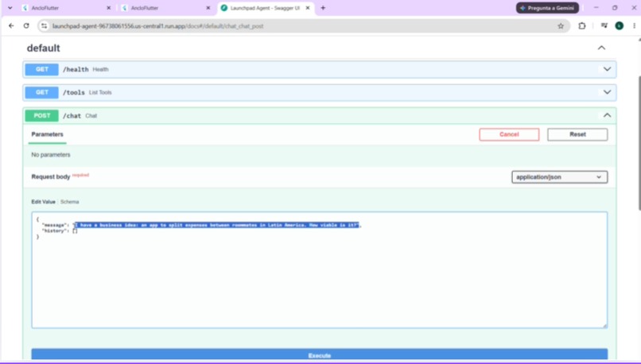Expand the GET /tools endpoint chevron
The width and height of the screenshot is (641, 364).
coord(607,92)
